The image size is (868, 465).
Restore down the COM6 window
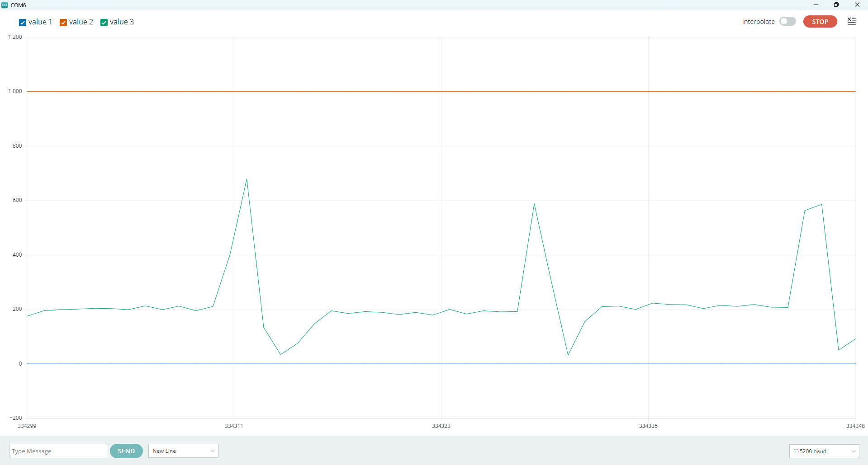836,5
